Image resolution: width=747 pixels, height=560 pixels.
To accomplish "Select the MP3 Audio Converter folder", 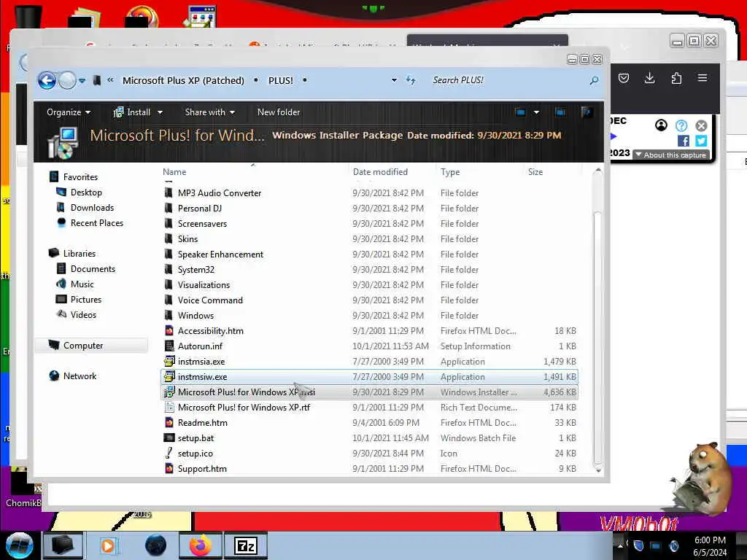I will [x=219, y=192].
